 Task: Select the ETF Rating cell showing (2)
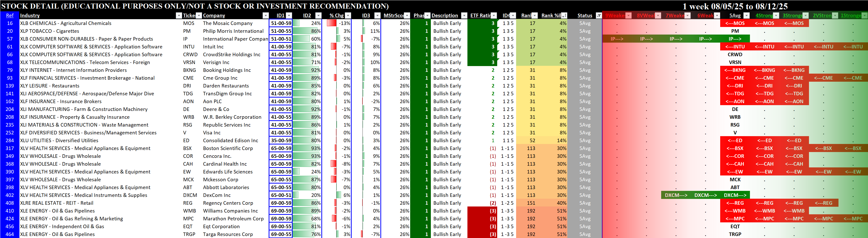[482, 203]
